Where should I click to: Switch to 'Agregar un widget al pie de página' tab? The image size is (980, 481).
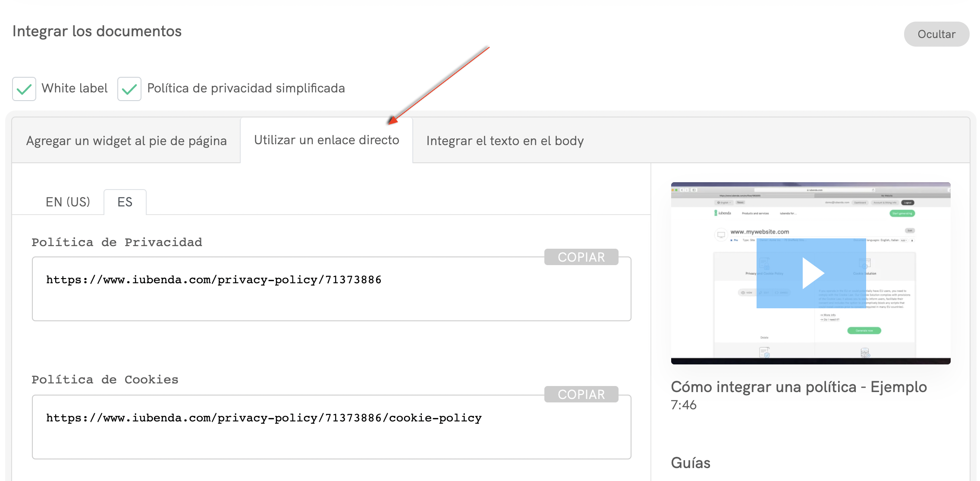pos(126,141)
